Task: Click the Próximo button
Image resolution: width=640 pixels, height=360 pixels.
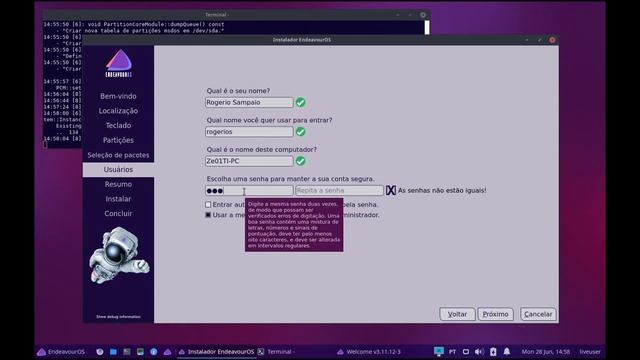Action: 496,314
